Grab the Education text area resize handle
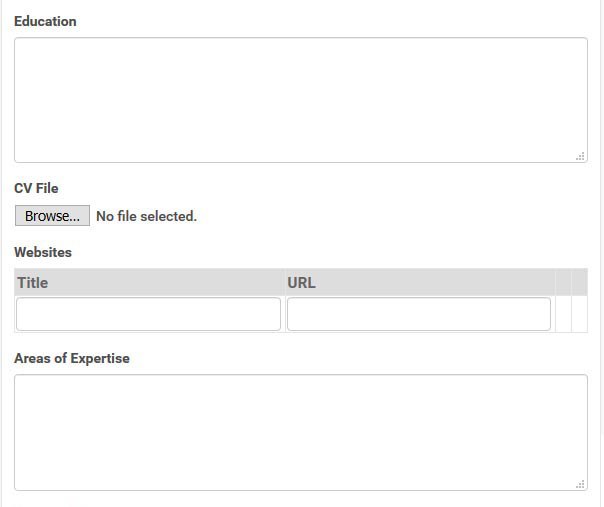The image size is (604, 507). pyautogui.click(x=580, y=156)
